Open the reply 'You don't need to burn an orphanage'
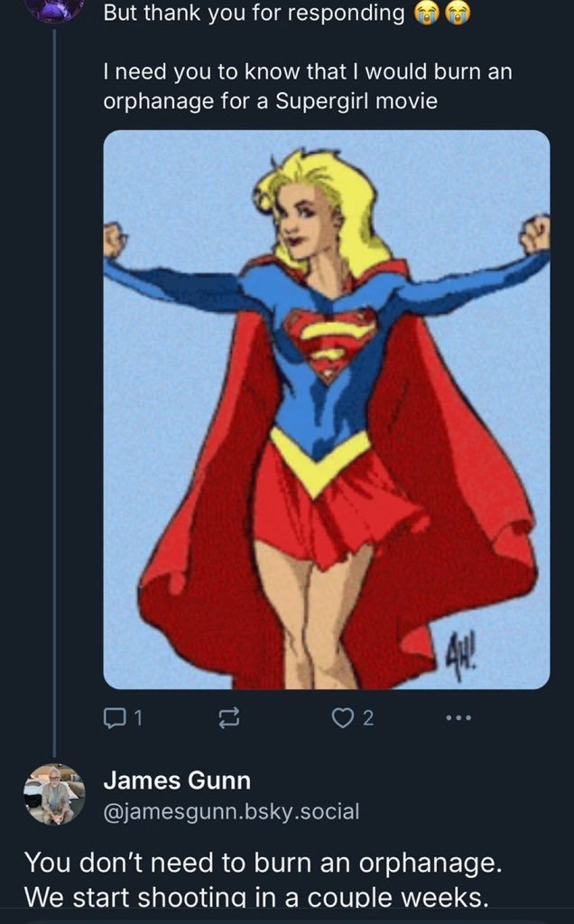This screenshot has height=924, width=574. pyautogui.click(x=263, y=863)
